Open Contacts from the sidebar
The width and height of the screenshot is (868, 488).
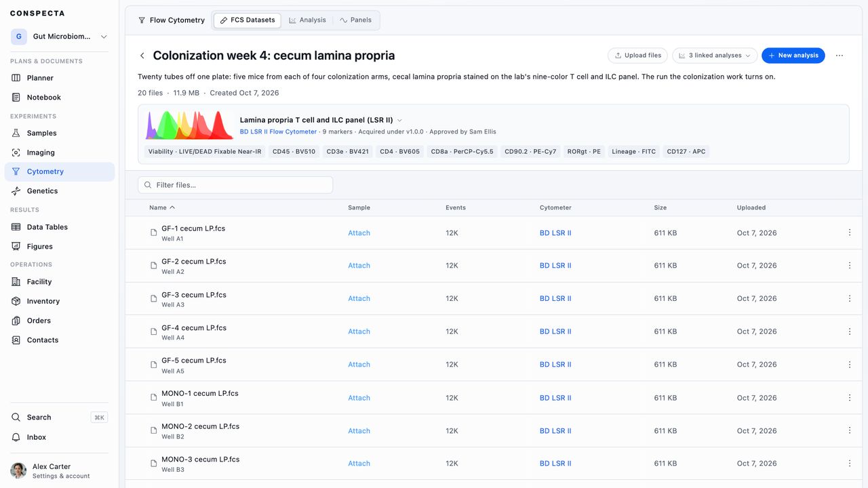point(60,340)
